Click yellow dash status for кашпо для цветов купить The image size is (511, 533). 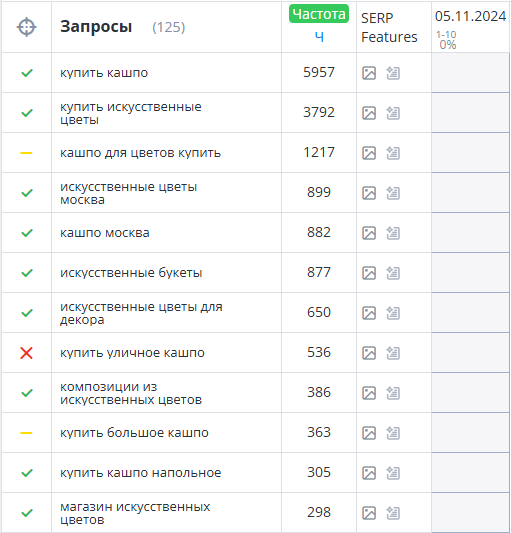(x=27, y=153)
